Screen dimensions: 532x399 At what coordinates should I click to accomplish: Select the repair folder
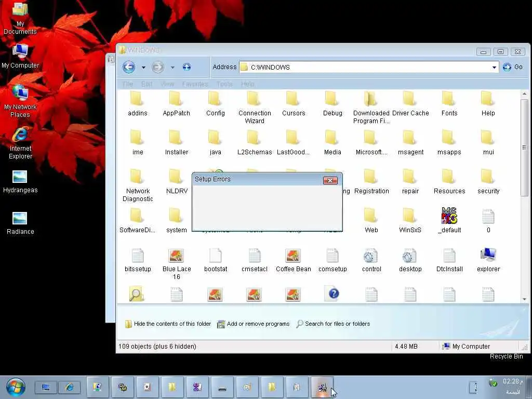click(410, 182)
